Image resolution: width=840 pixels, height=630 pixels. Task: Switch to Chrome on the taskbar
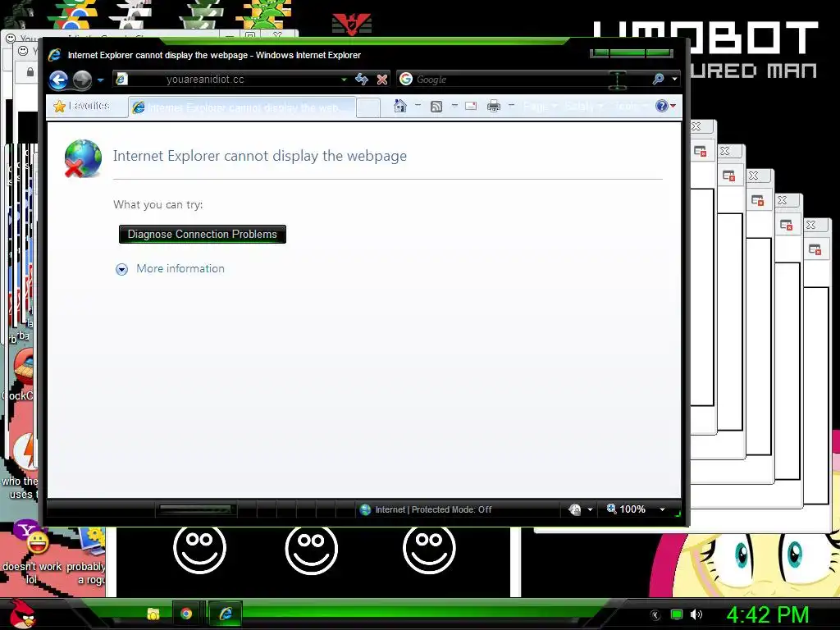pos(186,614)
